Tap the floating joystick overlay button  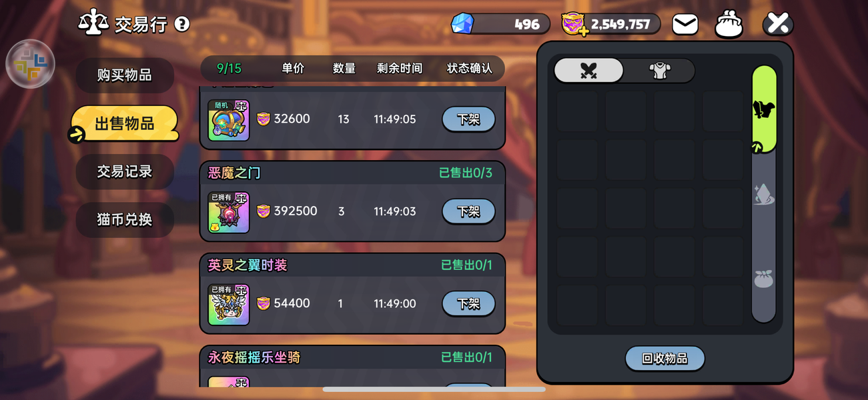tap(30, 64)
